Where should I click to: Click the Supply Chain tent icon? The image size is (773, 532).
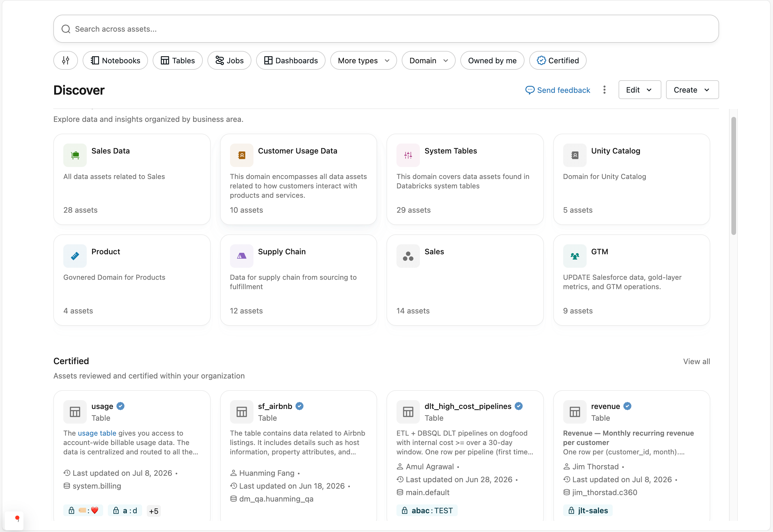click(x=242, y=256)
